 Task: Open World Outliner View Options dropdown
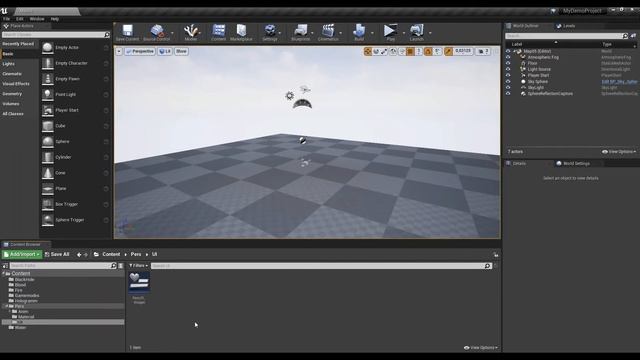pyautogui.click(x=619, y=152)
